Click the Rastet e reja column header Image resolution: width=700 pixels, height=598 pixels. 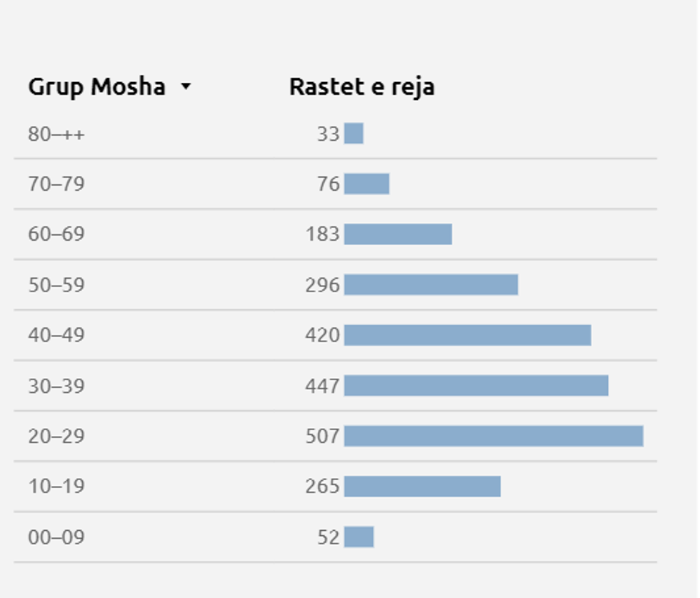click(x=361, y=86)
